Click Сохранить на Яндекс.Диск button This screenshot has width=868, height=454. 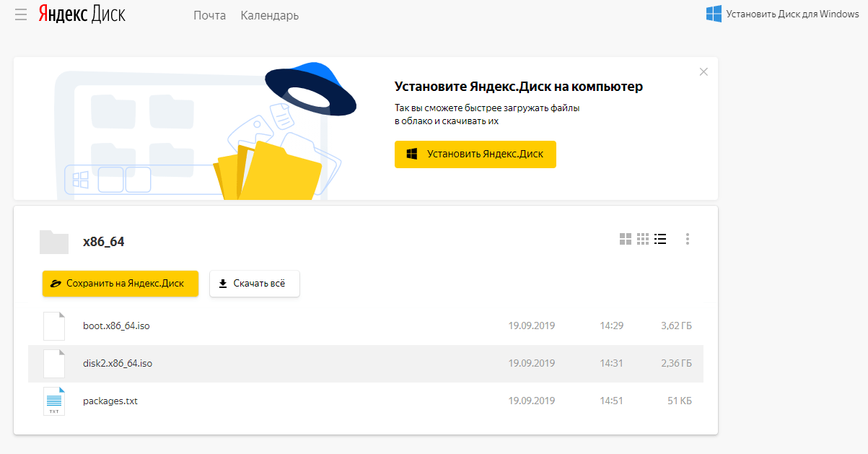tap(120, 284)
